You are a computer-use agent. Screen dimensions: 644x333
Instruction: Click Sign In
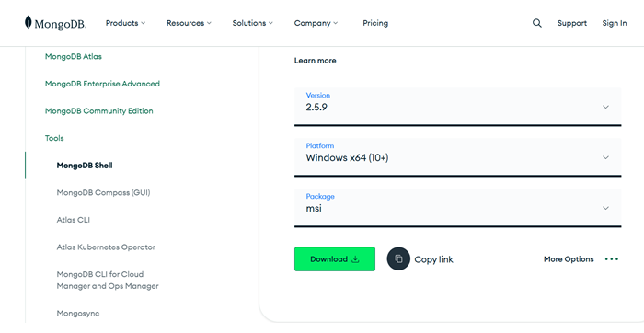coord(615,23)
